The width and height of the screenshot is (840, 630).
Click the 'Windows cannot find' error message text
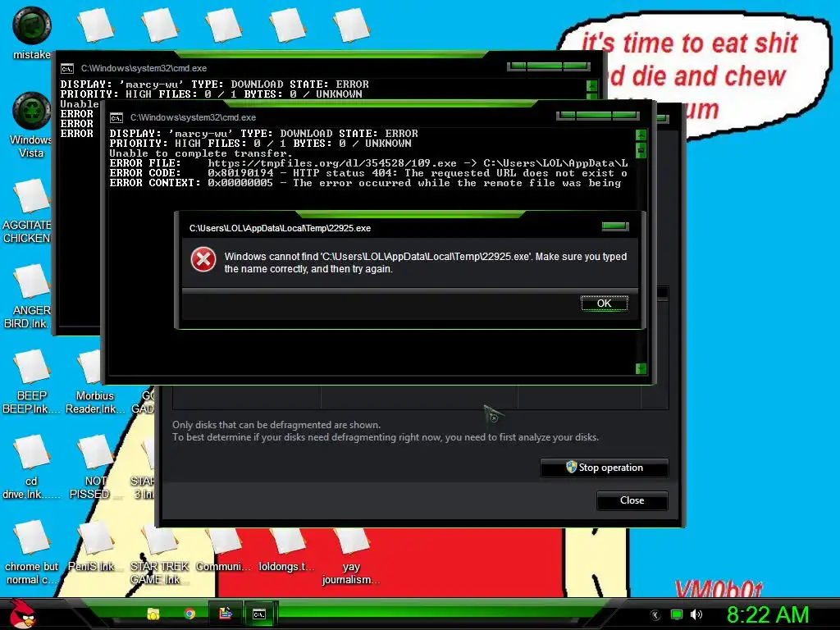click(426, 262)
